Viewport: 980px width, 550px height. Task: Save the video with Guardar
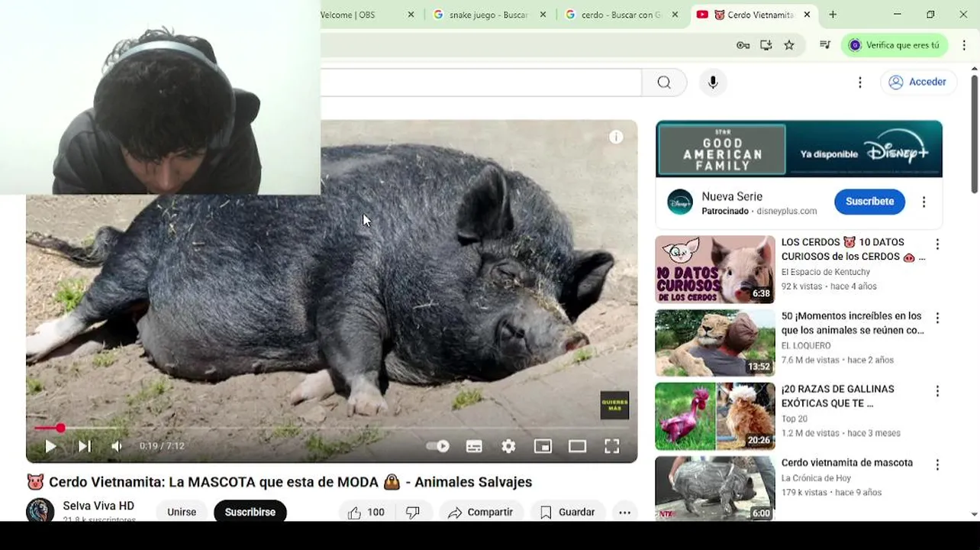(x=567, y=513)
